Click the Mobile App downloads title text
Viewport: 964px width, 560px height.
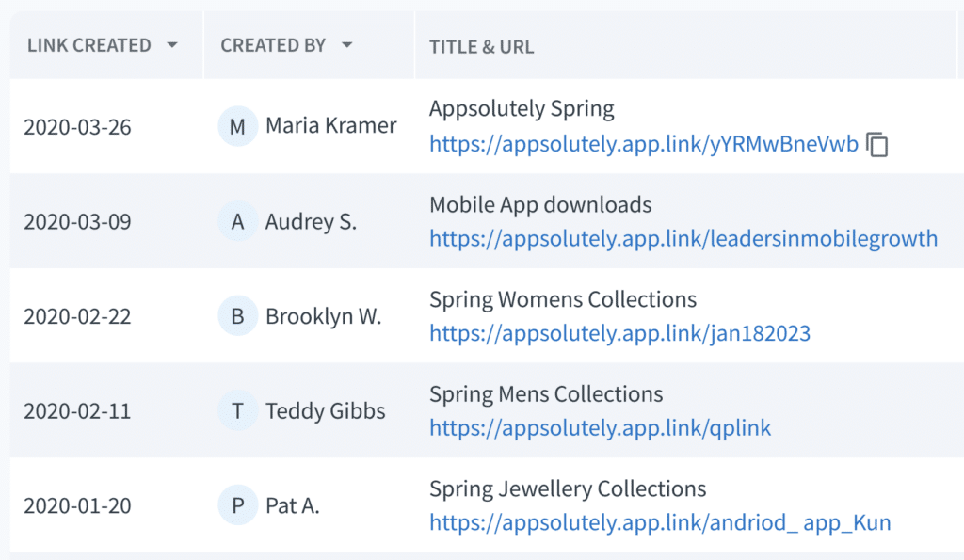(540, 204)
